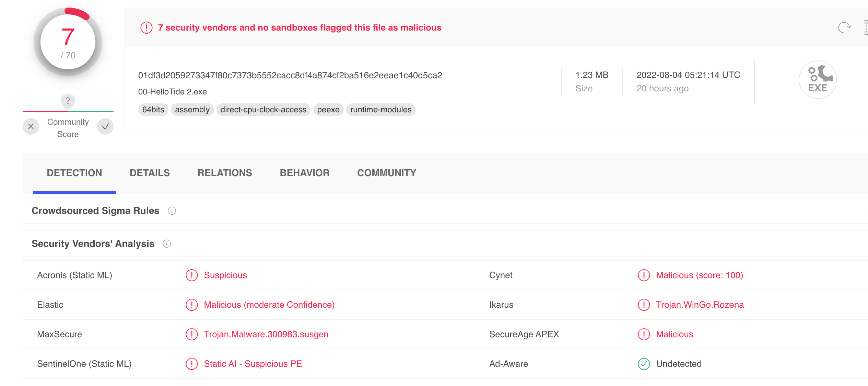Click the reanalyze refresh icon
This screenshot has height=386, width=868.
[x=844, y=27]
